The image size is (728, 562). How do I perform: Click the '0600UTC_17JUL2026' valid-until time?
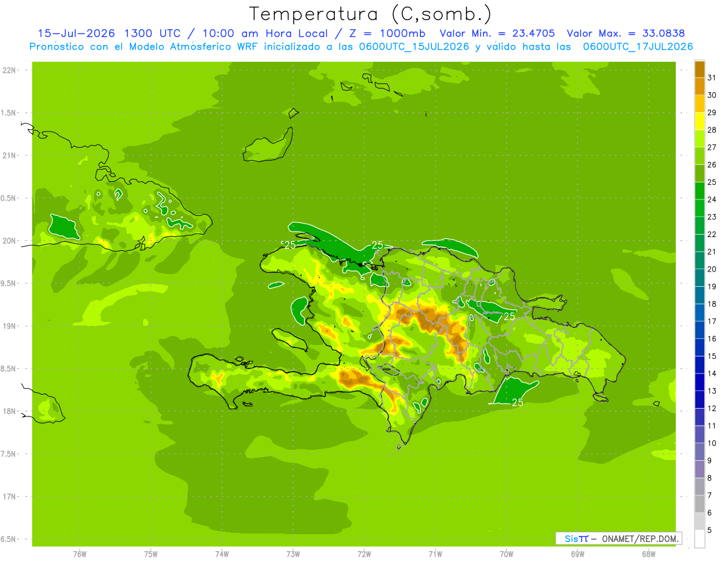pos(638,46)
